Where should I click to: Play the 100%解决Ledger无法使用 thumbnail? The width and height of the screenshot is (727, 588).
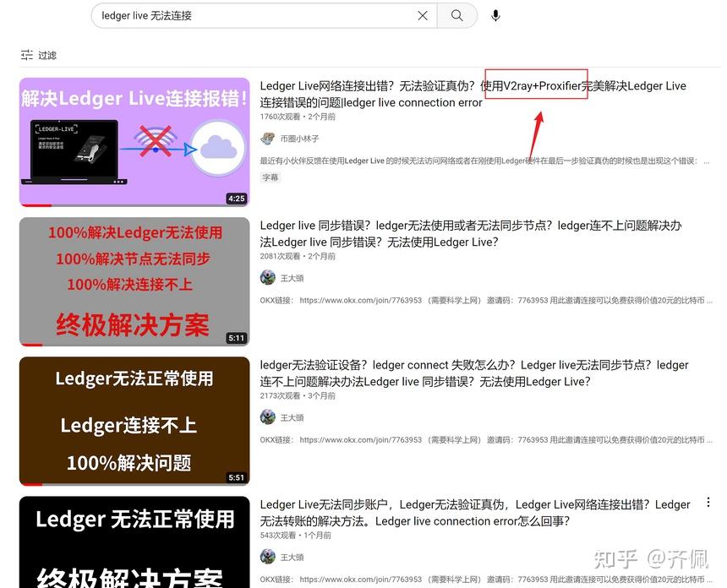134,281
